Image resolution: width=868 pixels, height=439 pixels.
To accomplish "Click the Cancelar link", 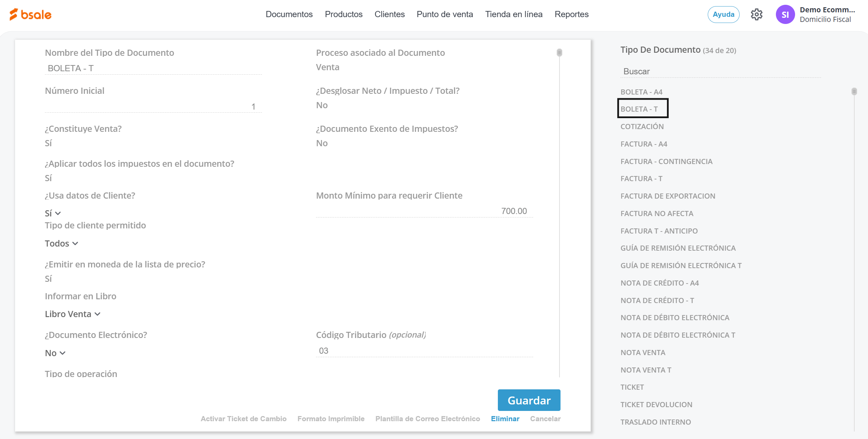I will tap(545, 418).
